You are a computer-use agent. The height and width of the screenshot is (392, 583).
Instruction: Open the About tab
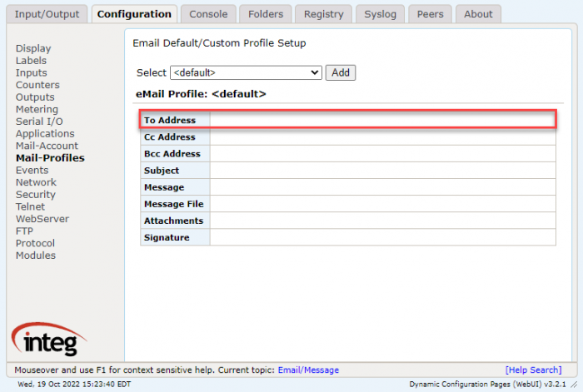click(x=478, y=14)
